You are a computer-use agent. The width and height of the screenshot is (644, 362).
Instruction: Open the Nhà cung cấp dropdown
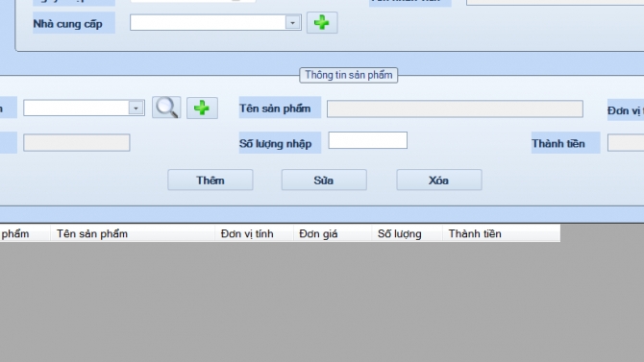(293, 23)
